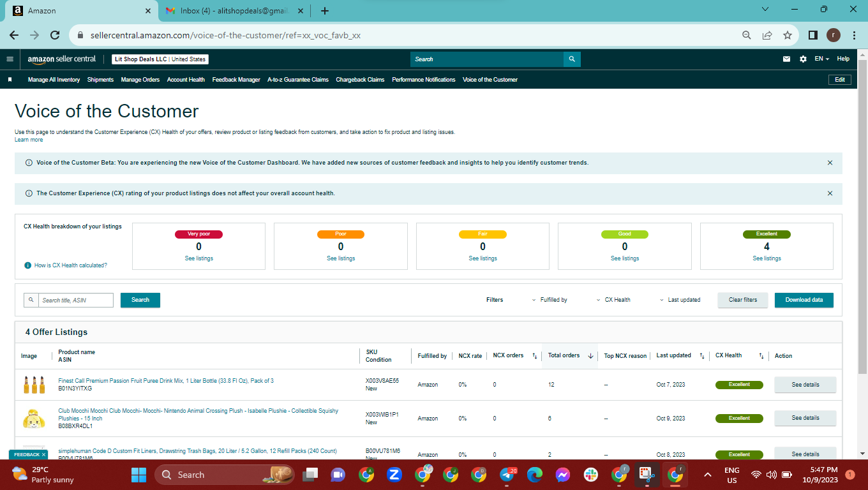Image resolution: width=868 pixels, height=490 pixels.
Task: See details for the Passion Fruit Puree listing
Action: click(x=805, y=385)
